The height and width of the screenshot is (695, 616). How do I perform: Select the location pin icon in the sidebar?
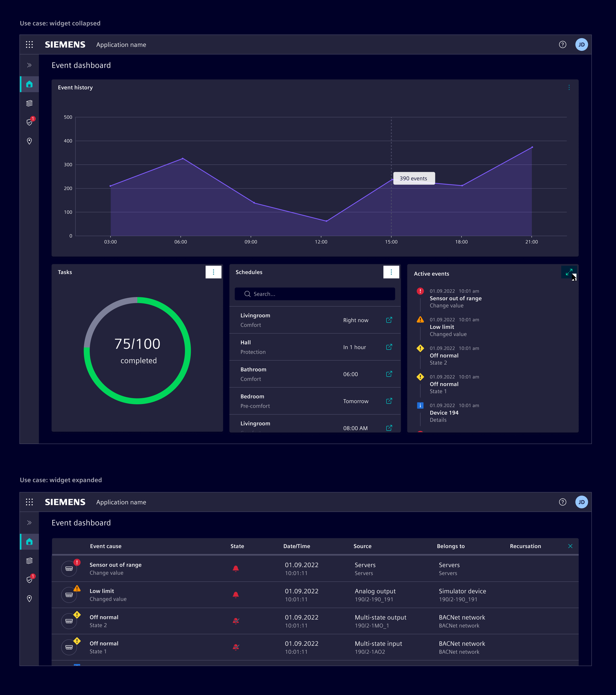29,141
